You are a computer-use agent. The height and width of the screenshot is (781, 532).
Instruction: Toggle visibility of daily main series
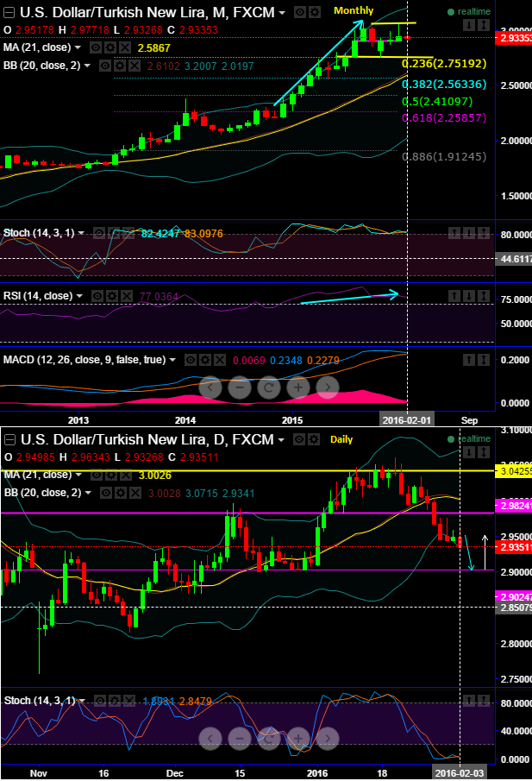299,439
